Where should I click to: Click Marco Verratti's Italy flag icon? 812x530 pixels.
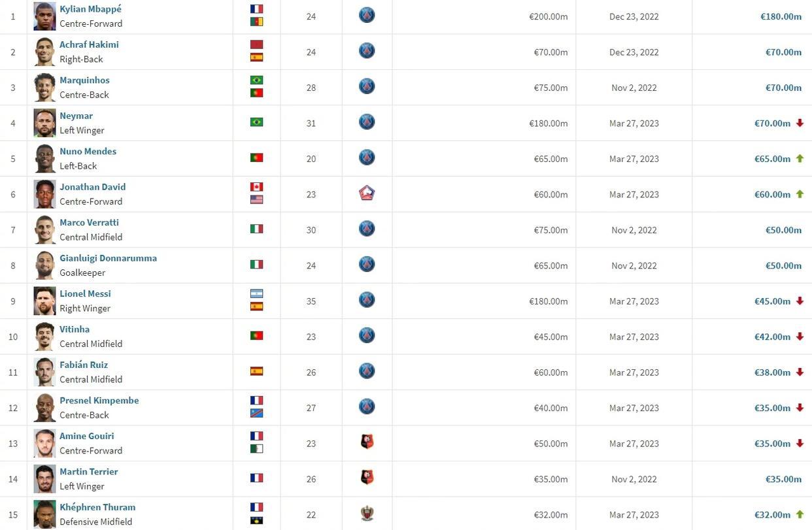point(256,229)
